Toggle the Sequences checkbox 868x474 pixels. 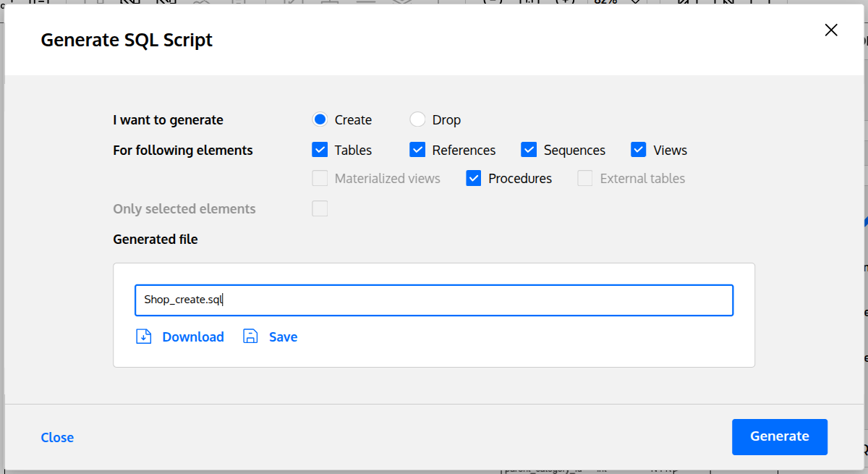tap(529, 150)
